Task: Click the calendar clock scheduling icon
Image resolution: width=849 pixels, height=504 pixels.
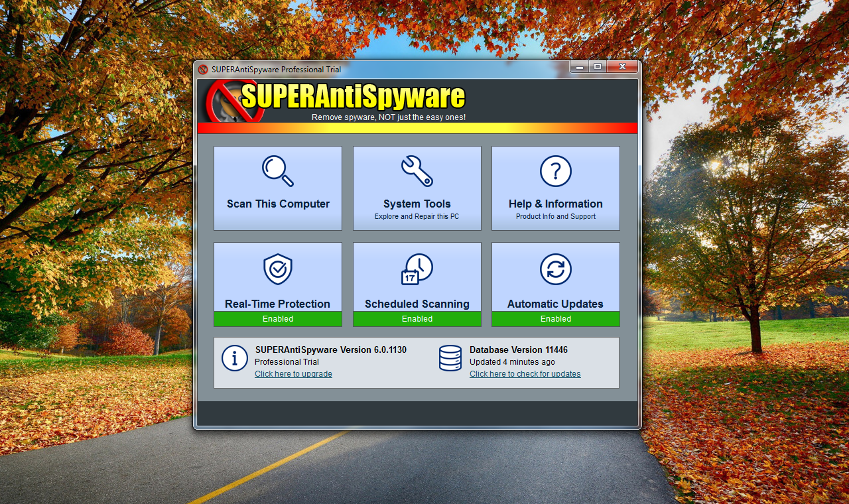Action: [x=417, y=269]
